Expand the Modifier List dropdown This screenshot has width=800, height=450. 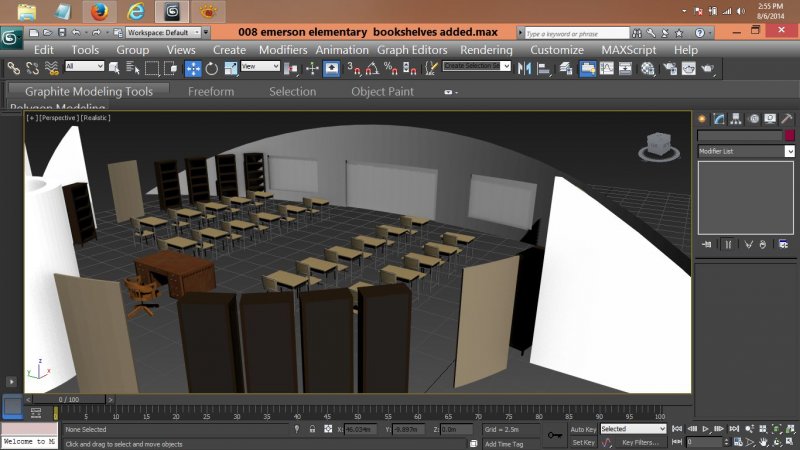pyautogui.click(x=789, y=151)
